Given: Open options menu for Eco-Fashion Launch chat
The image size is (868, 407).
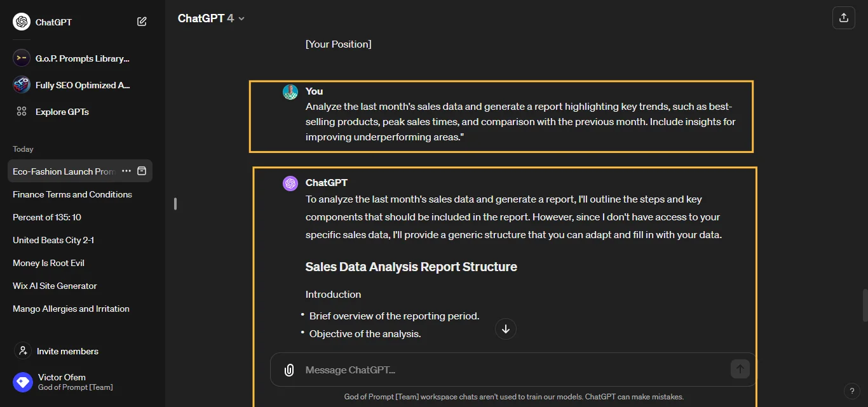Looking at the screenshot, I should coord(126,171).
